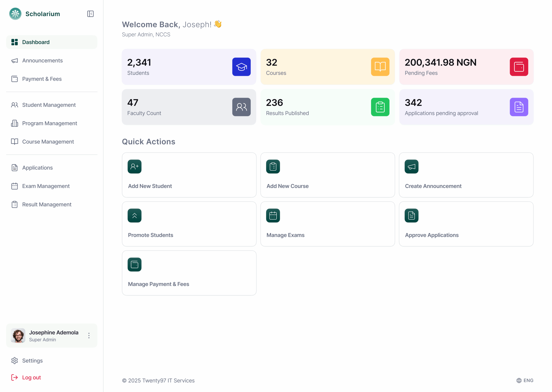Click the yellow open book Courses icon
552x392 pixels.
(x=380, y=67)
